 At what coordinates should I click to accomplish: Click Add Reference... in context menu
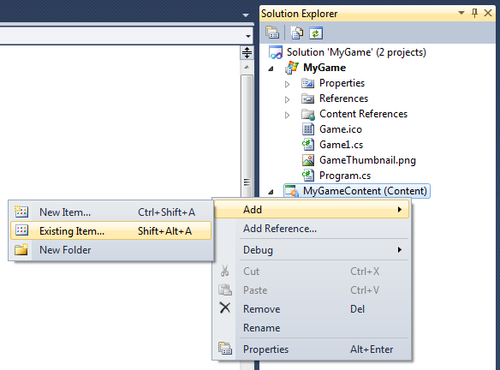312,229
